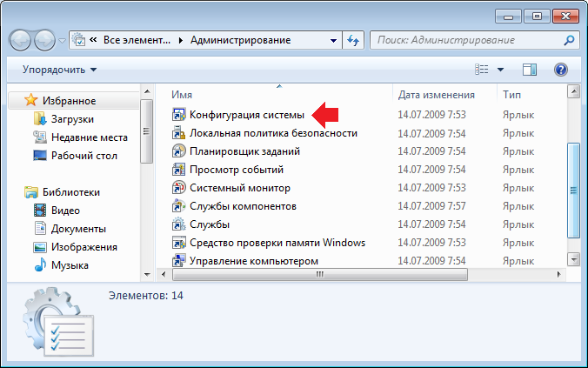Click the Загрузки folder icon
This screenshot has width=588, height=368.
coord(40,119)
